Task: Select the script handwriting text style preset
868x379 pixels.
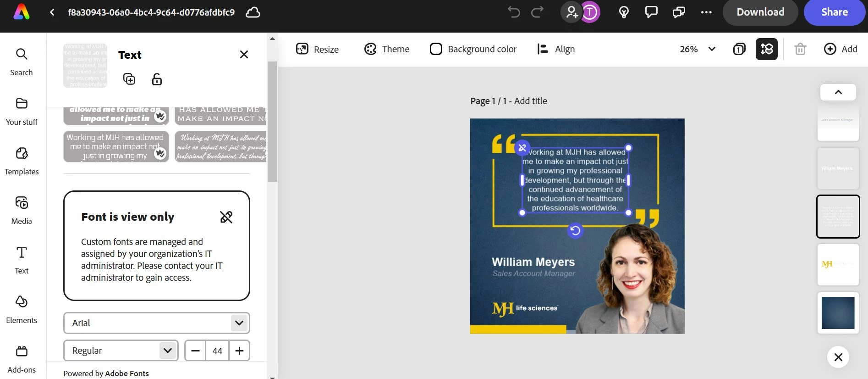Action: coord(221,146)
